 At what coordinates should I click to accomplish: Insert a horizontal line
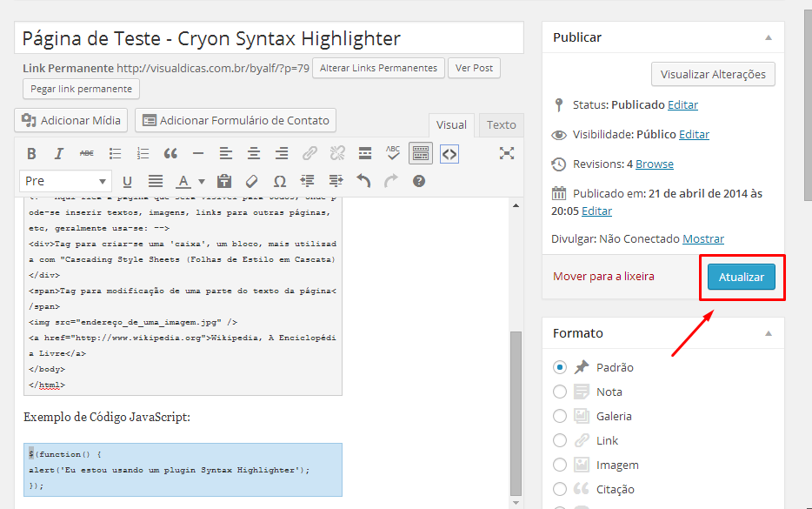pos(198,153)
